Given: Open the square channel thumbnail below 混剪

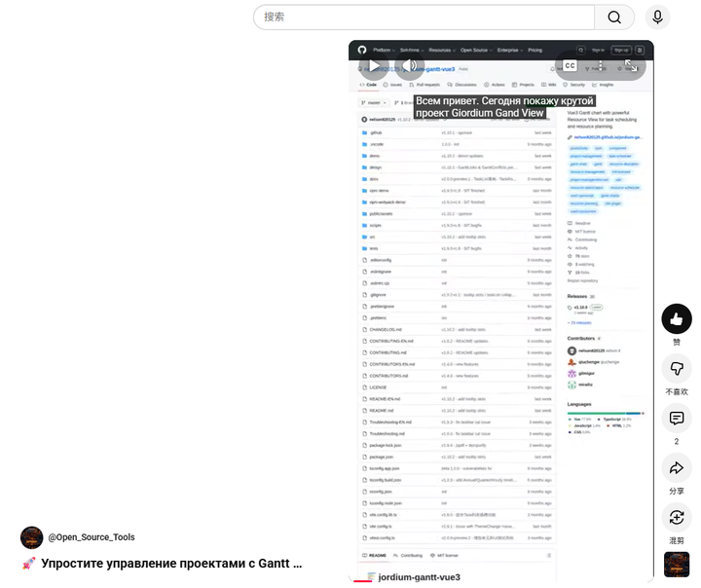Looking at the screenshot, I should pos(677,565).
